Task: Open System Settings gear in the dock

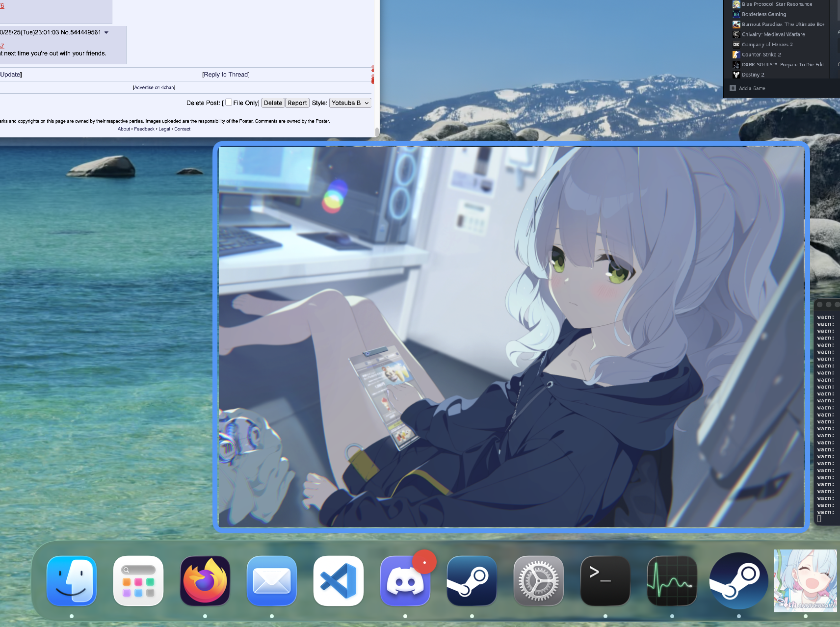Action: pos(539,581)
